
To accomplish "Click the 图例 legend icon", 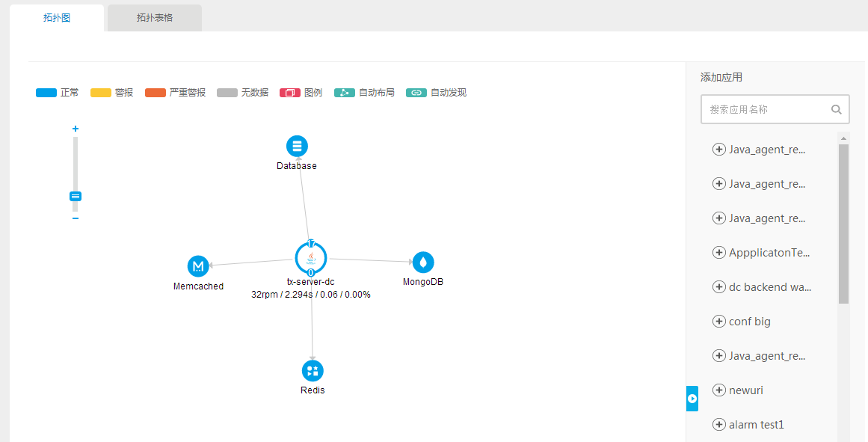I will tap(290, 93).
